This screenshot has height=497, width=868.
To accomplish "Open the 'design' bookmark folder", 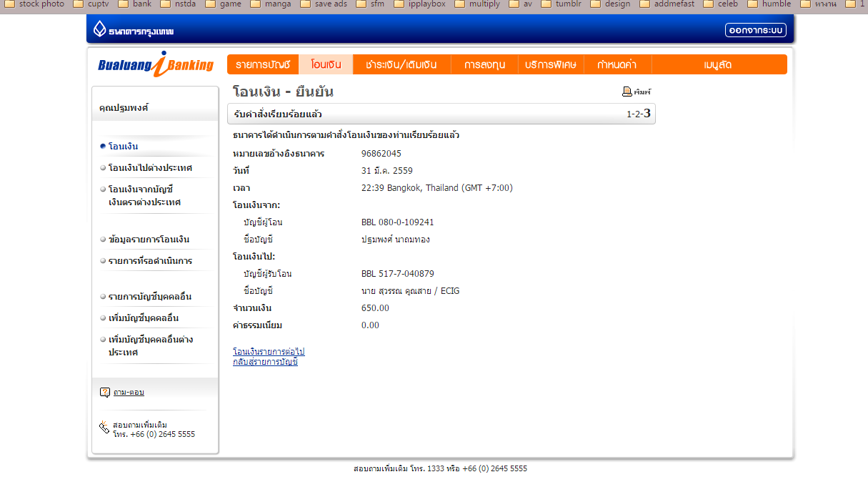I will [x=609, y=4].
